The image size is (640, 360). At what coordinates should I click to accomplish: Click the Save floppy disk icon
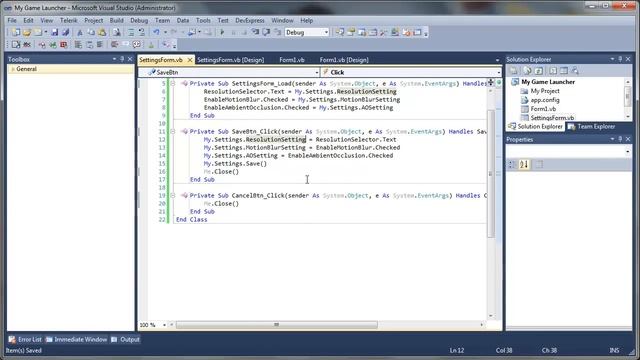coord(54,32)
